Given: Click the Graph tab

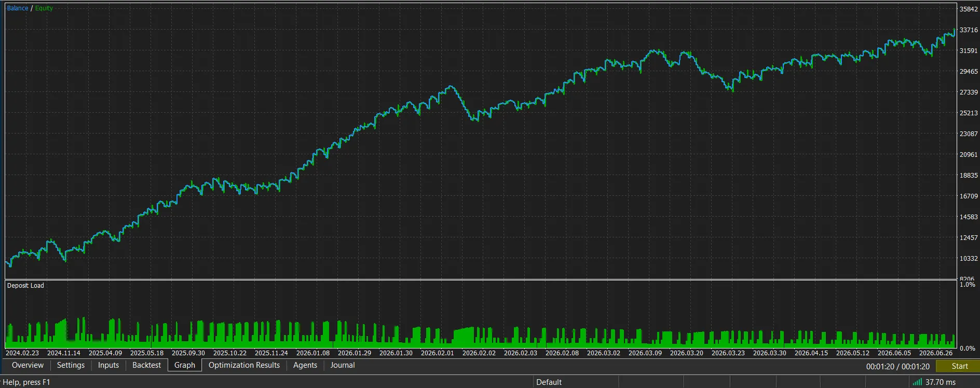Looking at the screenshot, I should click(x=185, y=365).
